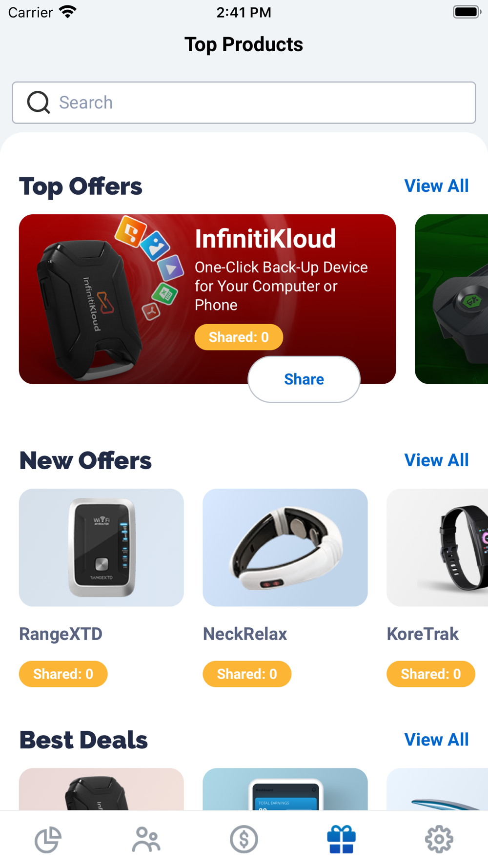Screen dimensions: 488x868
Task: Tap the green offer card in Top Offers
Action: pos(451,299)
